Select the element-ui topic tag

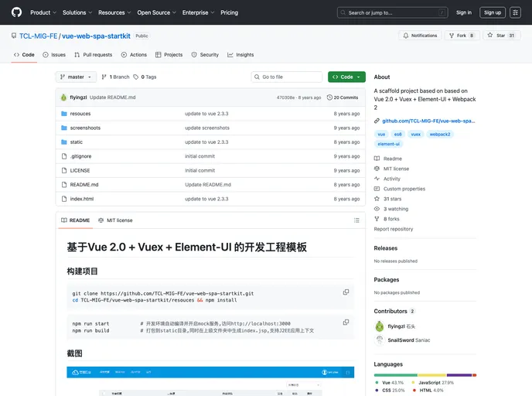tap(388, 144)
